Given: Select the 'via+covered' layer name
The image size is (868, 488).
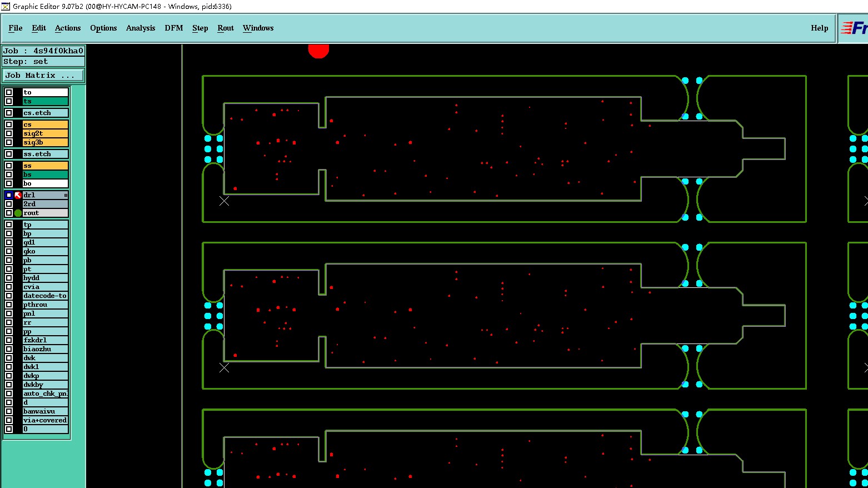Looking at the screenshot, I should pyautogui.click(x=45, y=420).
